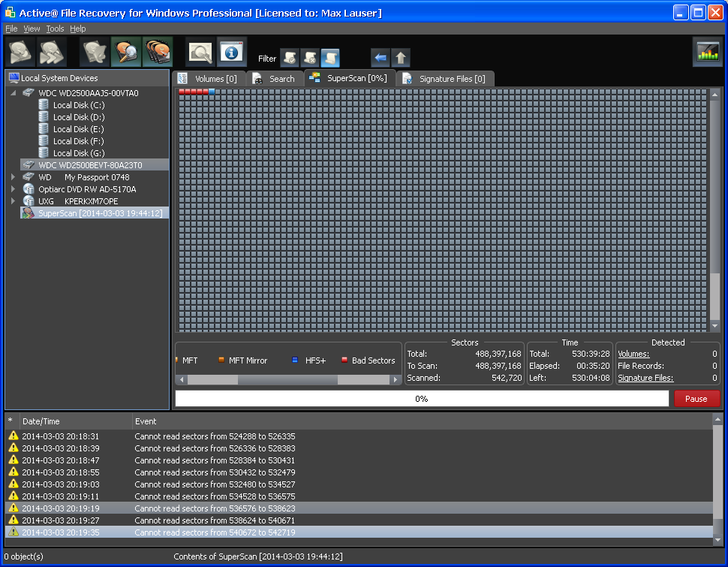Open the green bar graph icon at top right

coord(707,52)
